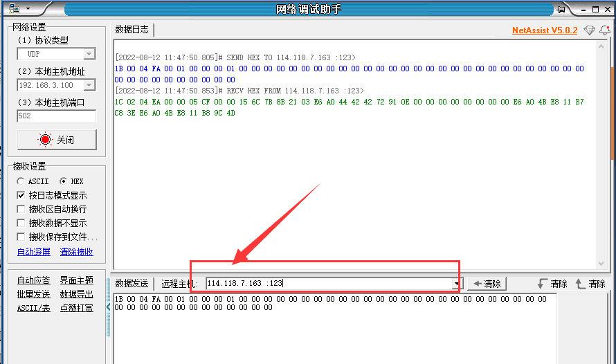Click the down-arrow 清除 icon
Screen dimensions: 616x364
(542, 284)
